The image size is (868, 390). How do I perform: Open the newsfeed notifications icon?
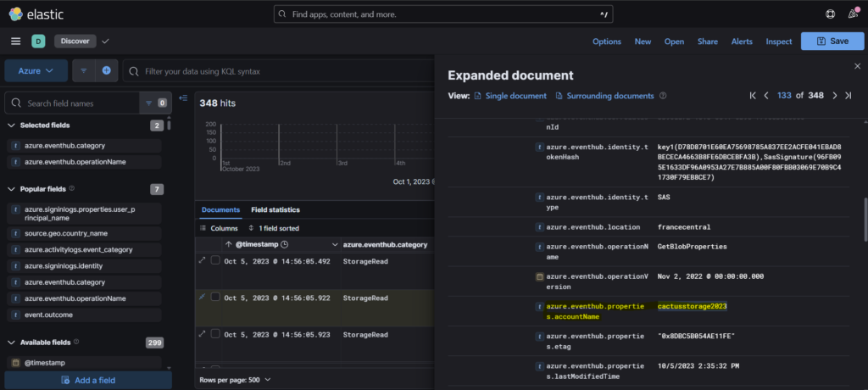(853, 14)
